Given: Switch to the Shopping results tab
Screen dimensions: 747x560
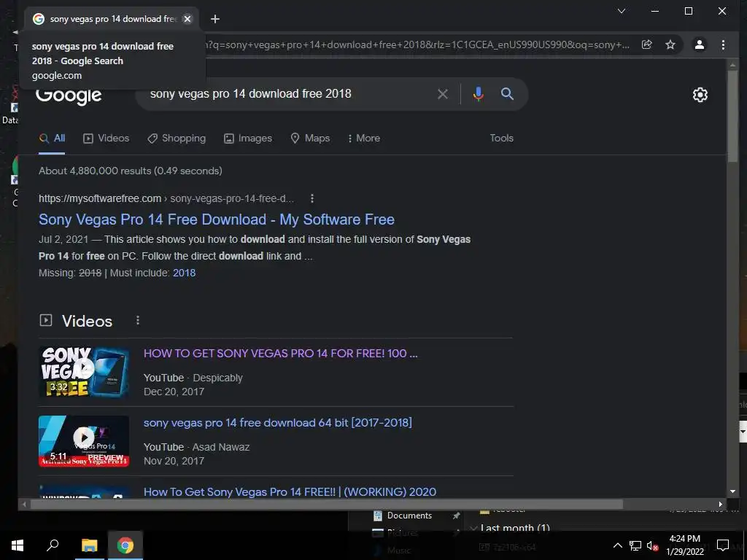Looking at the screenshot, I should (177, 138).
